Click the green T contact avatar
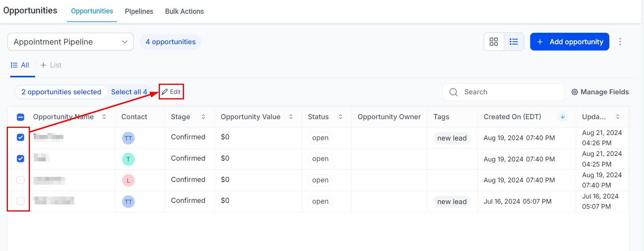This screenshot has width=644, height=251. tap(128, 159)
